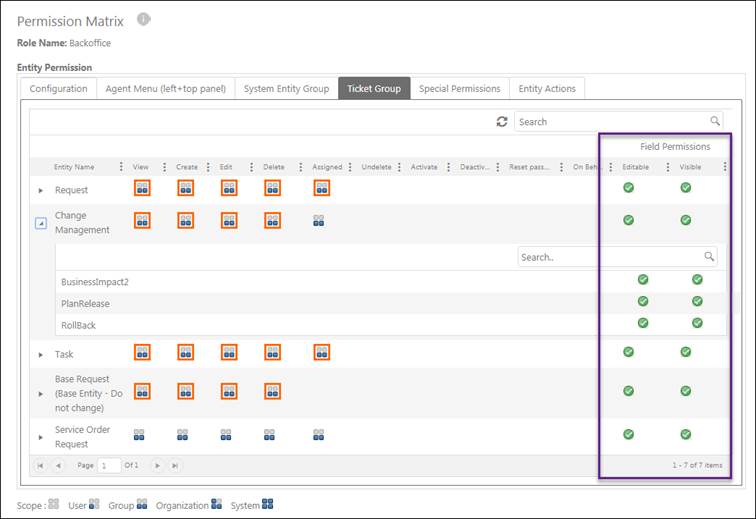Click Assigned scope icon for Change Management
The image size is (756, 519).
coord(318,220)
